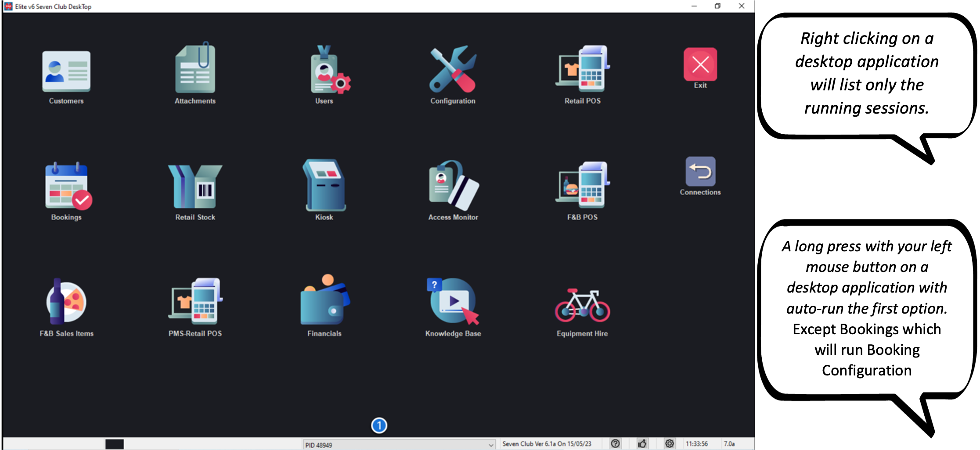This screenshot has width=980, height=450.
Task: Open the Customers application
Action: (x=66, y=71)
